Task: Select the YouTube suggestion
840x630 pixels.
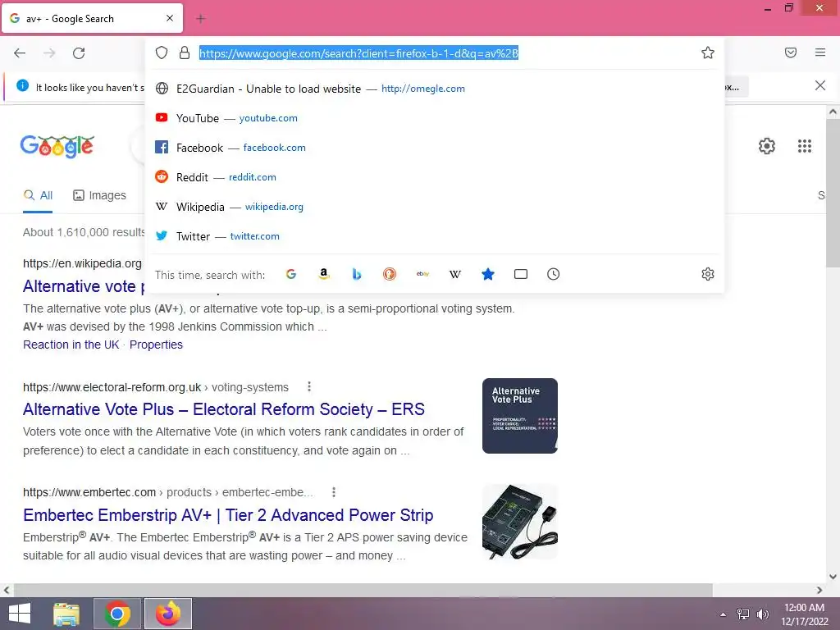Action: 435,118
